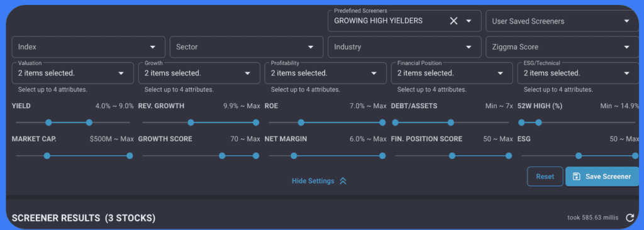Click the Hide Settings double-chevron icon

[343, 181]
